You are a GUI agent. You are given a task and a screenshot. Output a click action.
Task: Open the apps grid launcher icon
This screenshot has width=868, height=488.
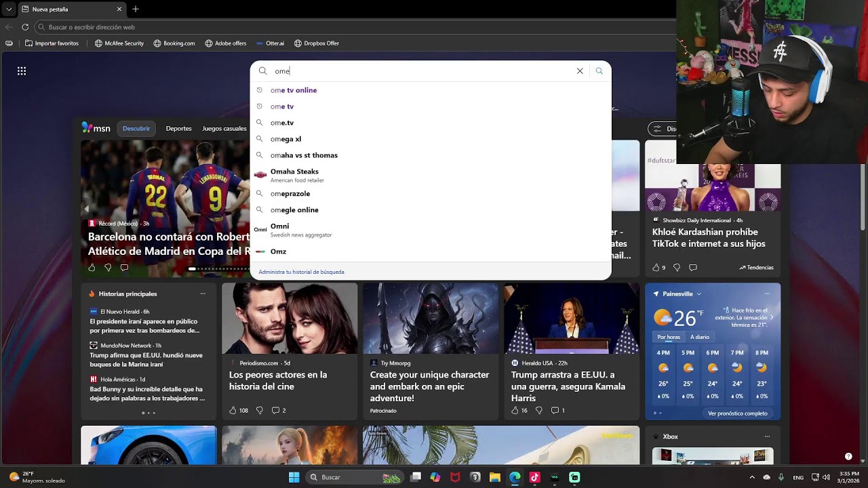22,70
